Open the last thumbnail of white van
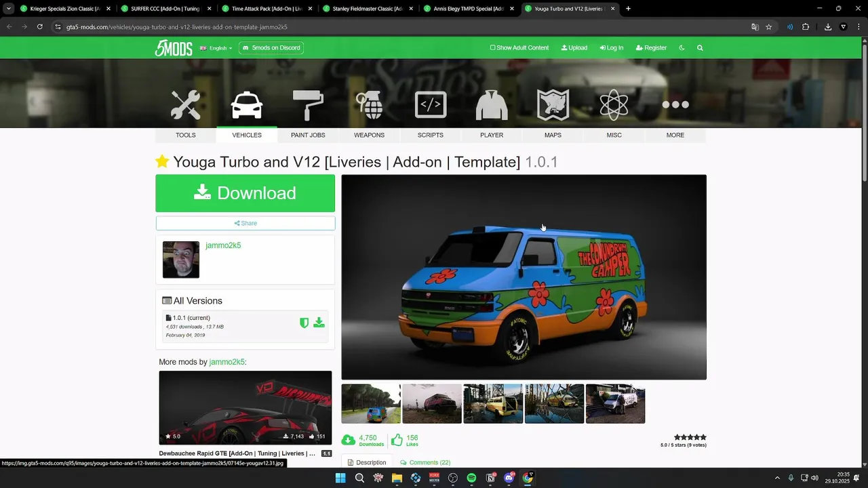Viewport: 868px width, 488px height. click(x=615, y=403)
